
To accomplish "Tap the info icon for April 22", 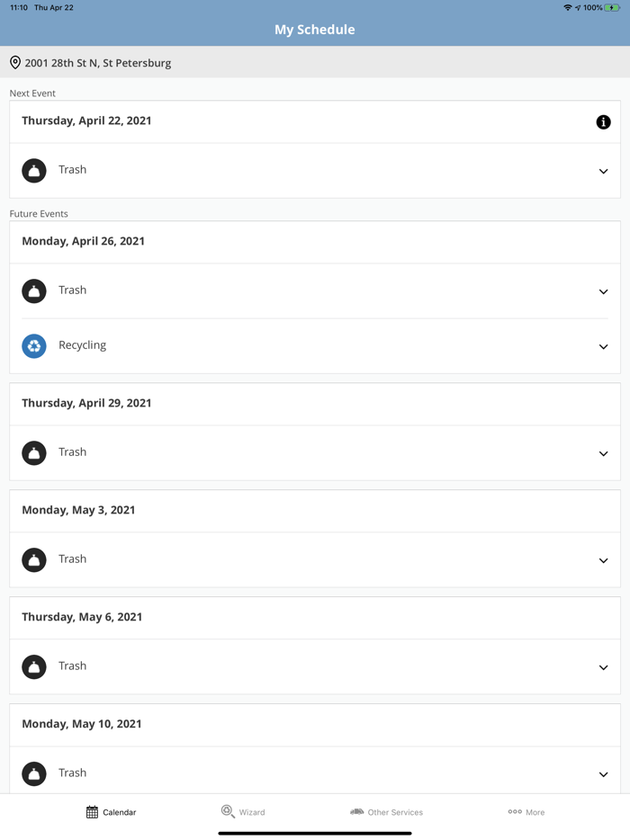I will 603,122.
